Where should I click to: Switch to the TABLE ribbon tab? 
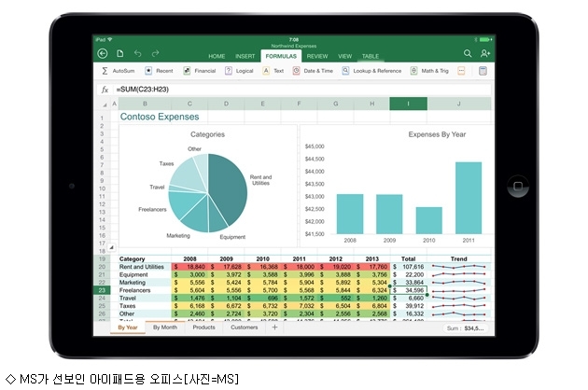click(x=371, y=56)
